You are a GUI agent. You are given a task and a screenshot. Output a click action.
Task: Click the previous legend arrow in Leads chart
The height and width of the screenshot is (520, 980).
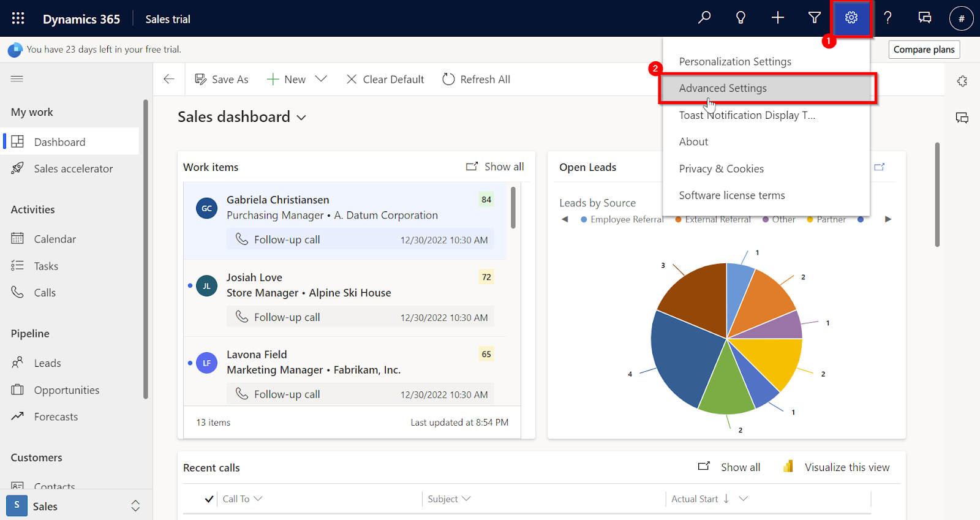coord(565,219)
